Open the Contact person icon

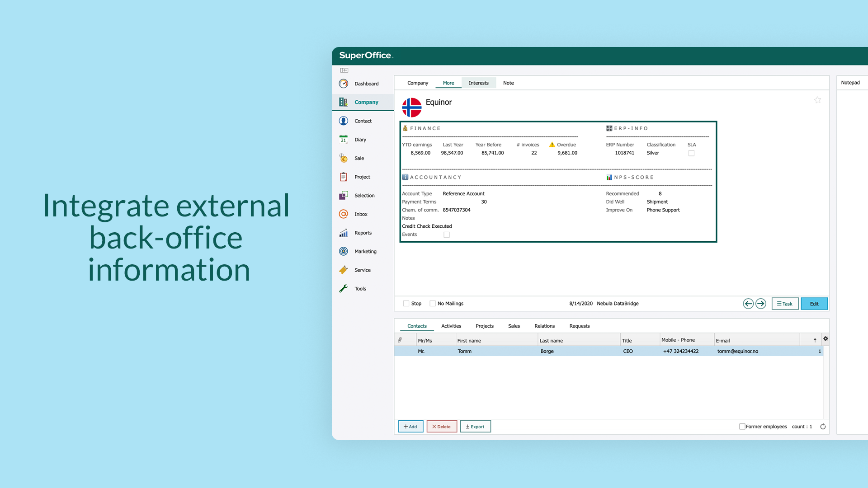pyautogui.click(x=344, y=121)
